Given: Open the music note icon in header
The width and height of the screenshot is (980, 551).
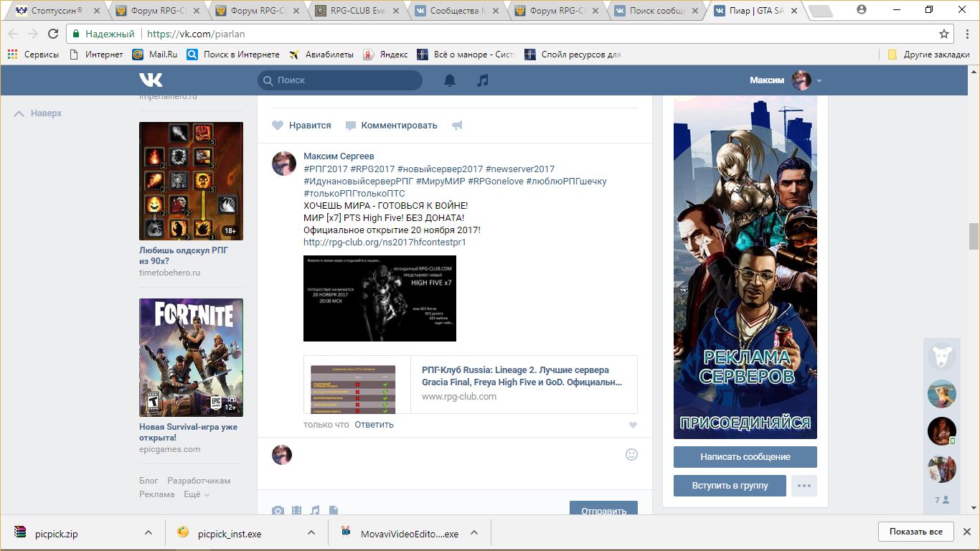Looking at the screenshot, I should click(x=483, y=80).
